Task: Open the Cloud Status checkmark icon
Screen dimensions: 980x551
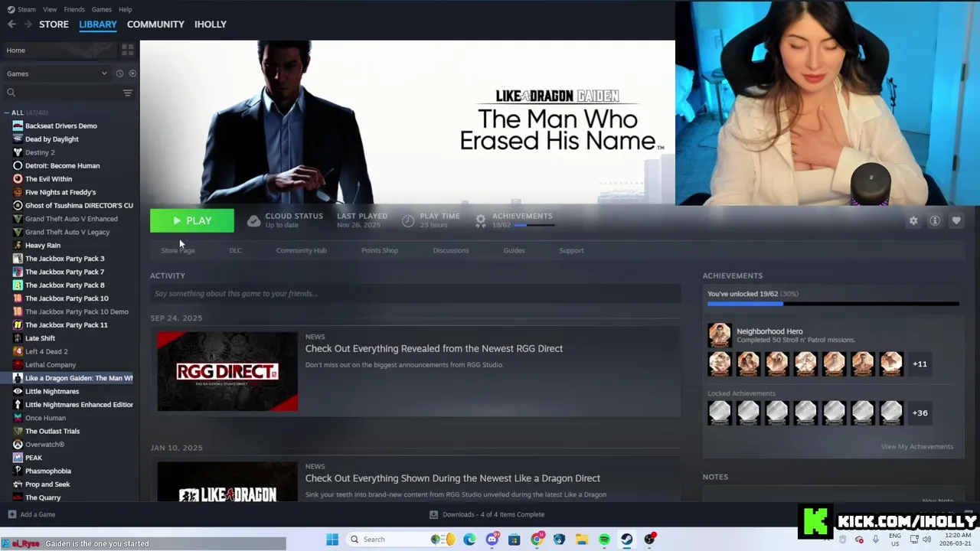Action: tap(253, 221)
